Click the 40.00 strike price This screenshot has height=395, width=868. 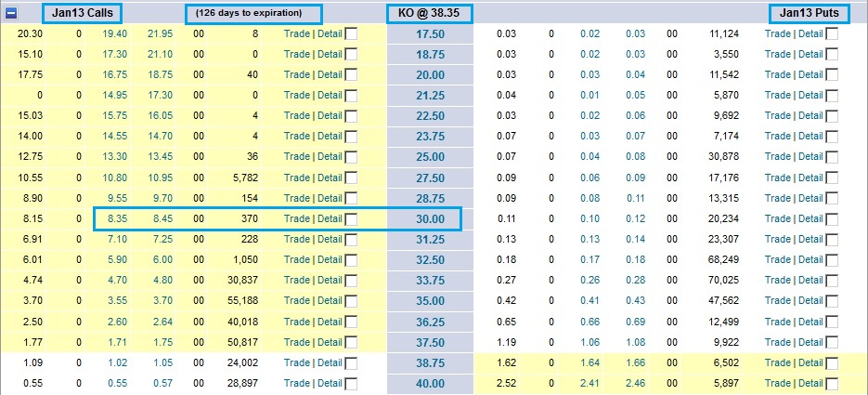click(430, 384)
